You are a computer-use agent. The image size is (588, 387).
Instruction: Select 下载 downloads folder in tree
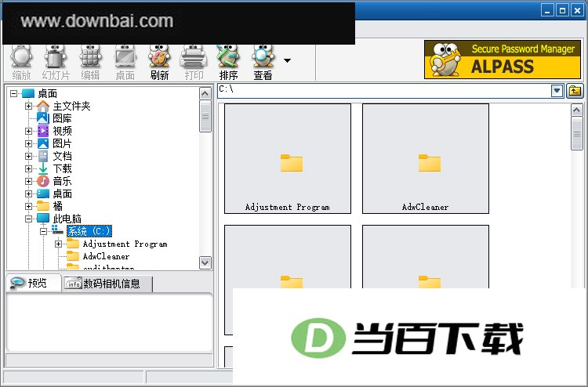click(62, 168)
